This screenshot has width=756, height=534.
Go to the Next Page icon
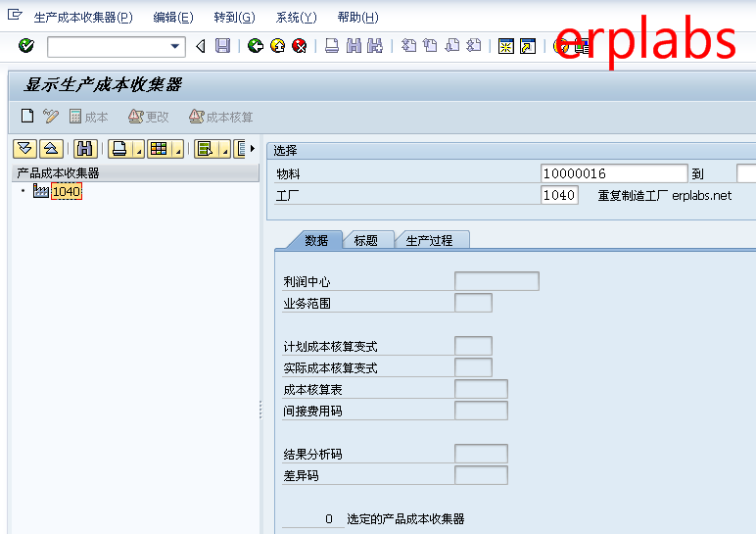452,46
